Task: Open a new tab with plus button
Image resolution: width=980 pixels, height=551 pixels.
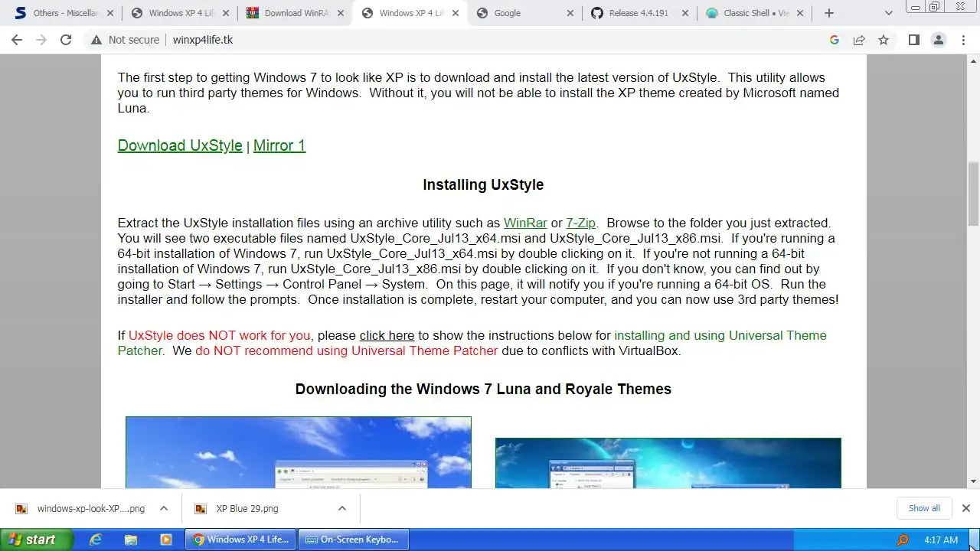Action: (829, 13)
